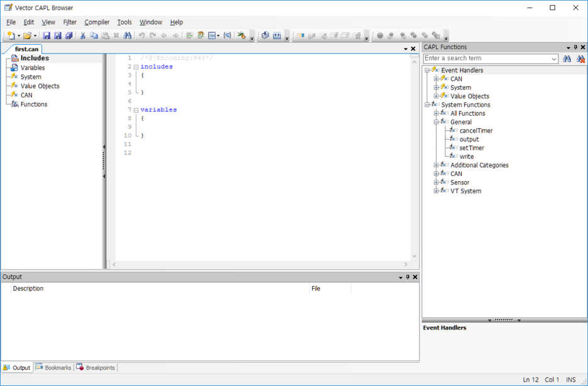This screenshot has width=588, height=386.
Task: Copy selection using the Copy icon
Action: (94, 36)
